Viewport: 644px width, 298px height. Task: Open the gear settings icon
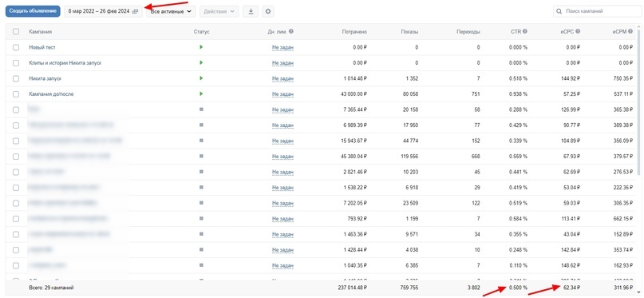(268, 11)
